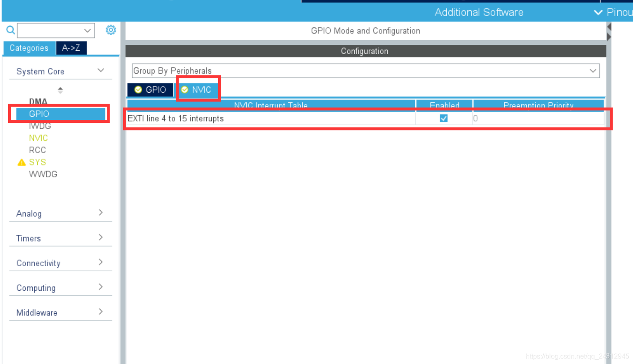
Task: Click the System Core scroll-up arrow
Action: [x=60, y=90]
